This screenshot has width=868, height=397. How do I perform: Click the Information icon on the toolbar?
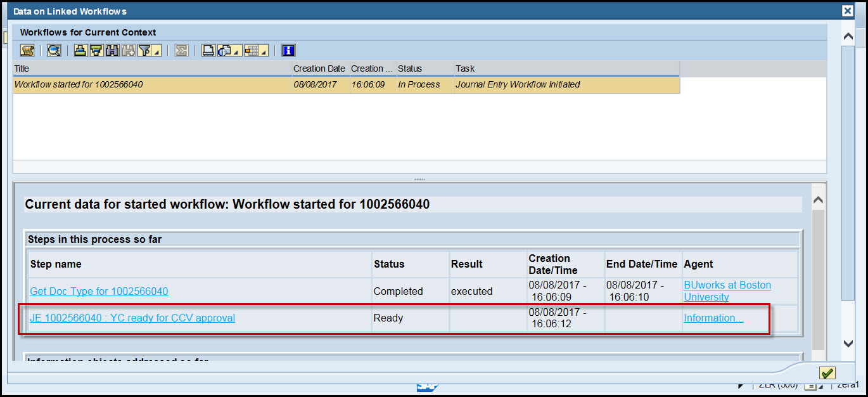click(288, 50)
